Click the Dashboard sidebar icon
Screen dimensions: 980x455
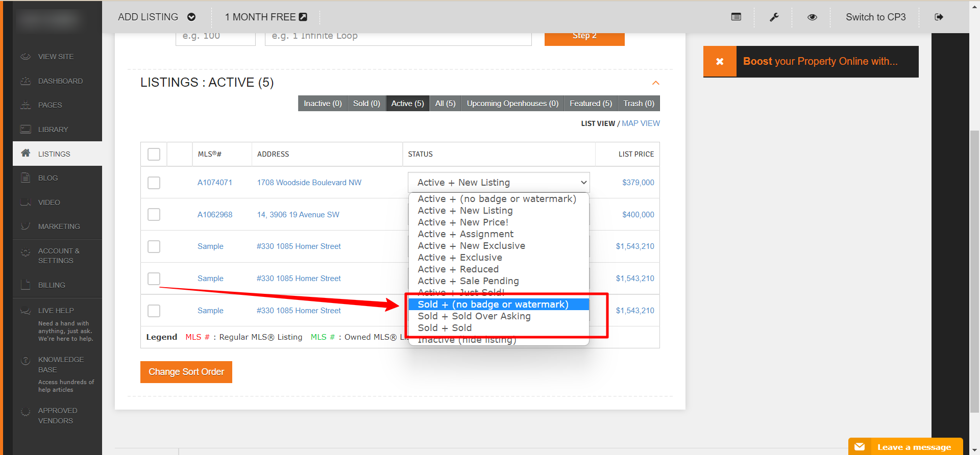pyautogui.click(x=26, y=81)
